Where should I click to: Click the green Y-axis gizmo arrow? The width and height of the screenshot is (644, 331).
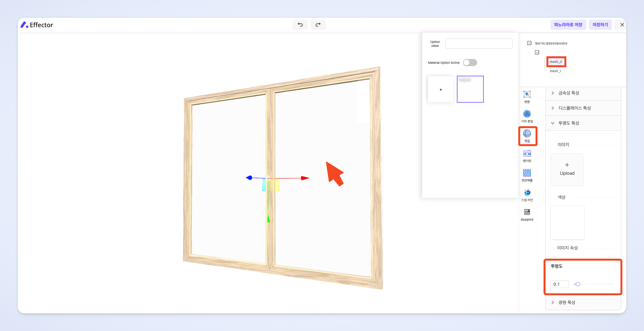(x=268, y=219)
